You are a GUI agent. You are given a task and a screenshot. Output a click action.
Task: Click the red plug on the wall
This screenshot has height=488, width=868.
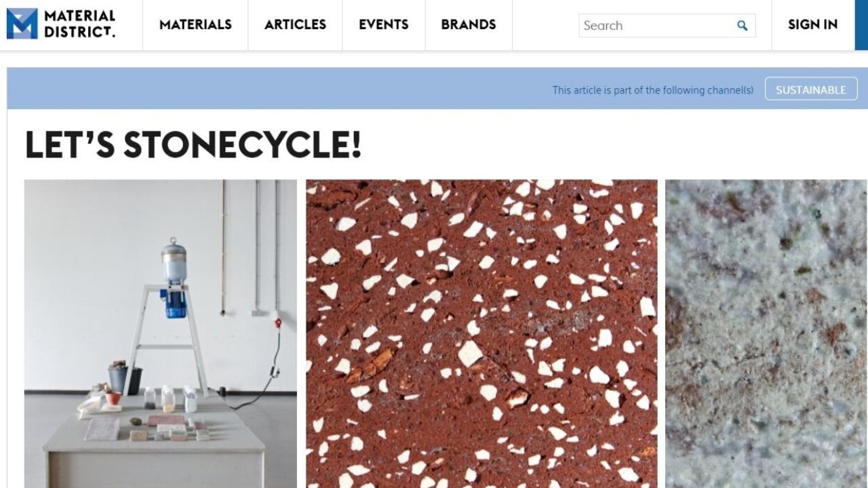click(277, 323)
